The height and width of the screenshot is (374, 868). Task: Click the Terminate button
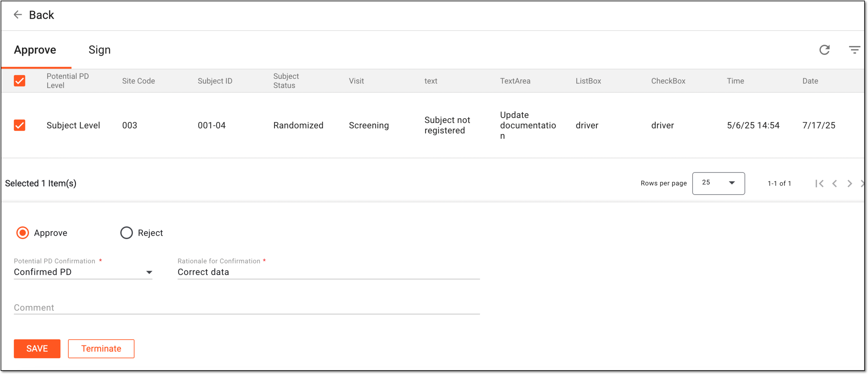(x=101, y=349)
